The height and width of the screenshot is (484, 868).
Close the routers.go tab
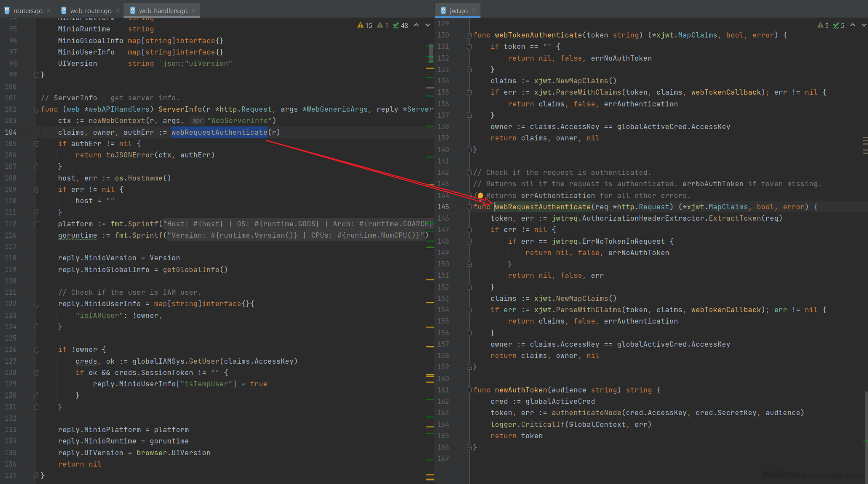click(x=49, y=10)
